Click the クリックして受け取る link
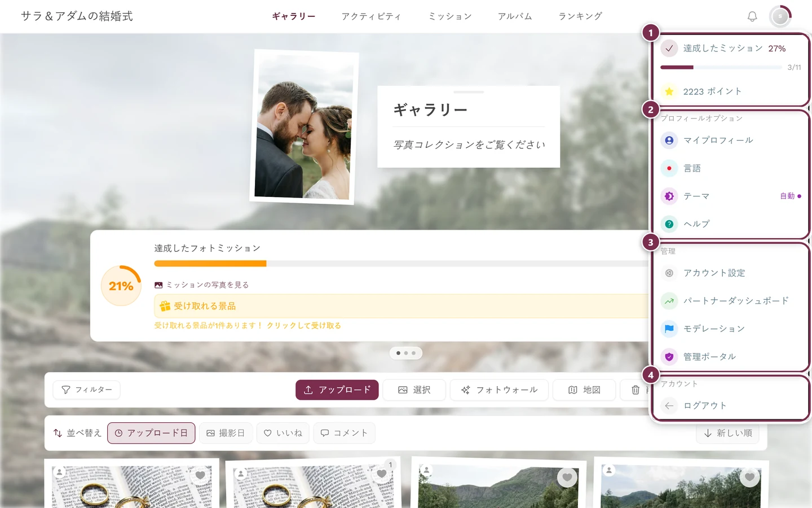 [304, 326]
